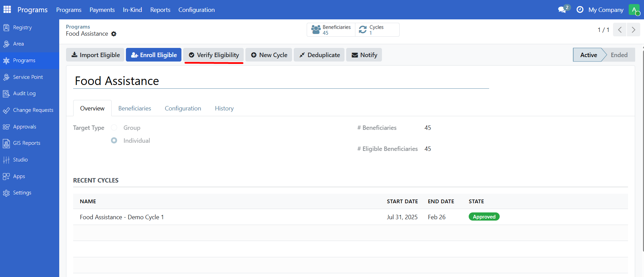Open the Configuration top menu
Screen dimensions: 644x277
click(x=196, y=10)
